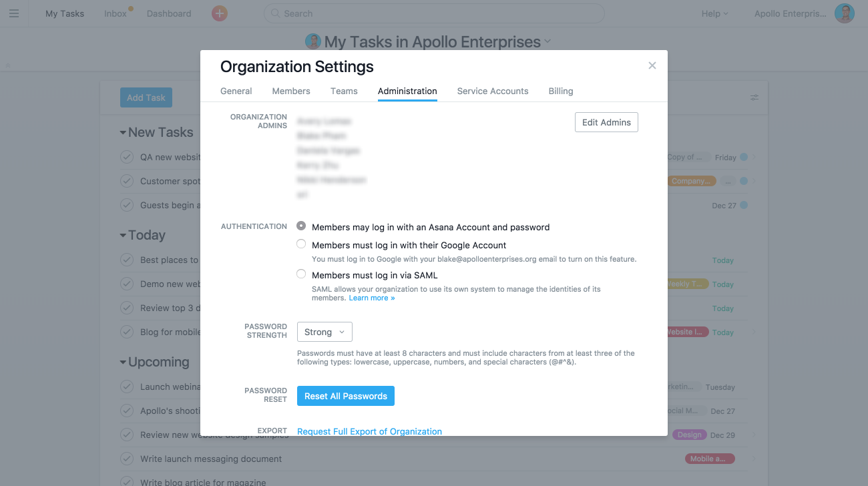The image size is (868, 486).
Task: Expand My Tasks in Apollo Enterprises title dropdown
Action: (548, 41)
